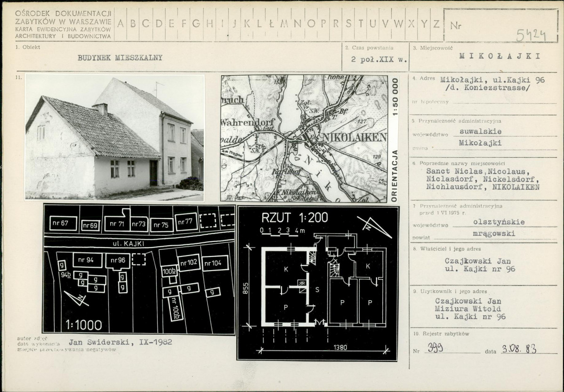Click the house photograph
This screenshot has width=564, height=392.
pos(114,137)
